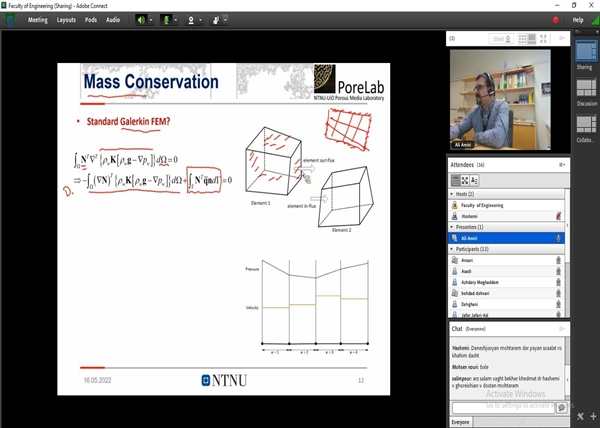The height and width of the screenshot is (428, 600).
Task: Open the Pods menu
Action: (91, 19)
